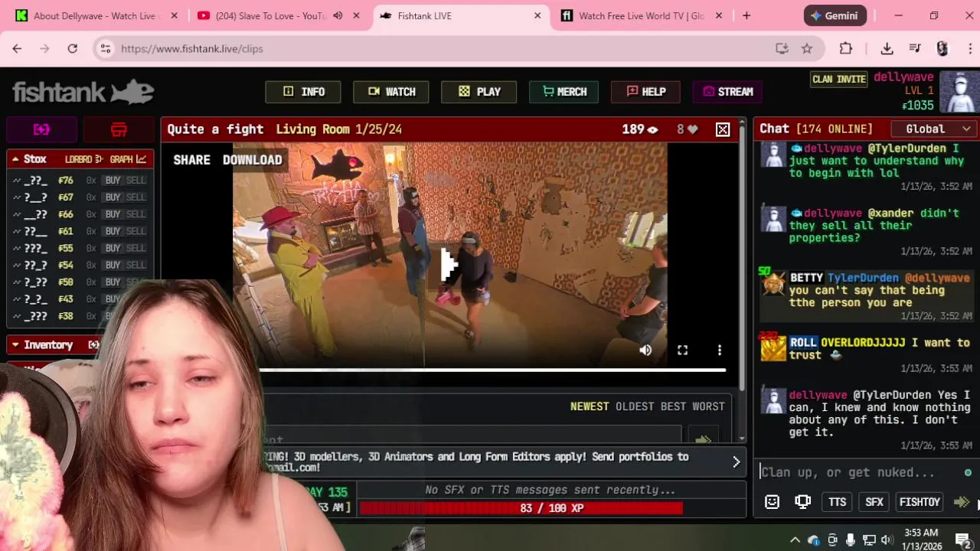Expand the scrolling announcement ticker arrow

click(736, 462)
